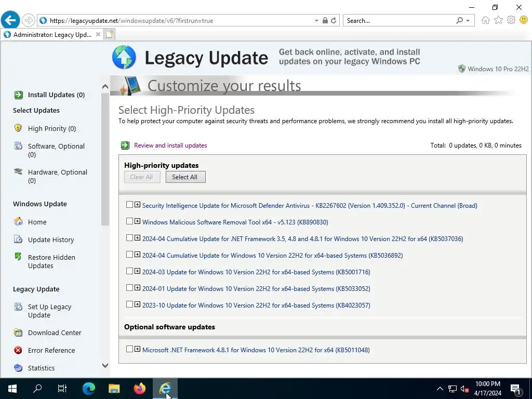Click the Statistics icon in sidebar
Image resolution: width=532 pixels, height=399 pixels.
tap(18, 368)
